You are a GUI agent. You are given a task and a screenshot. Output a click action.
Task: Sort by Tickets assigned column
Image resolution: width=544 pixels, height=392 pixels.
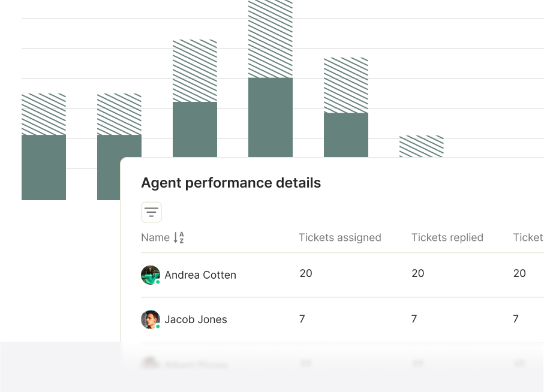pos(339,237)
